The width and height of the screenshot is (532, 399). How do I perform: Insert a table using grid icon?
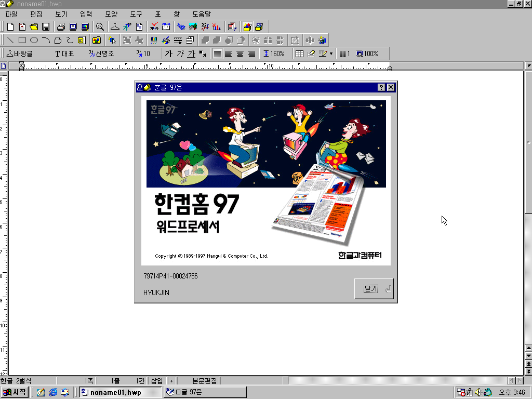(299, 54)
